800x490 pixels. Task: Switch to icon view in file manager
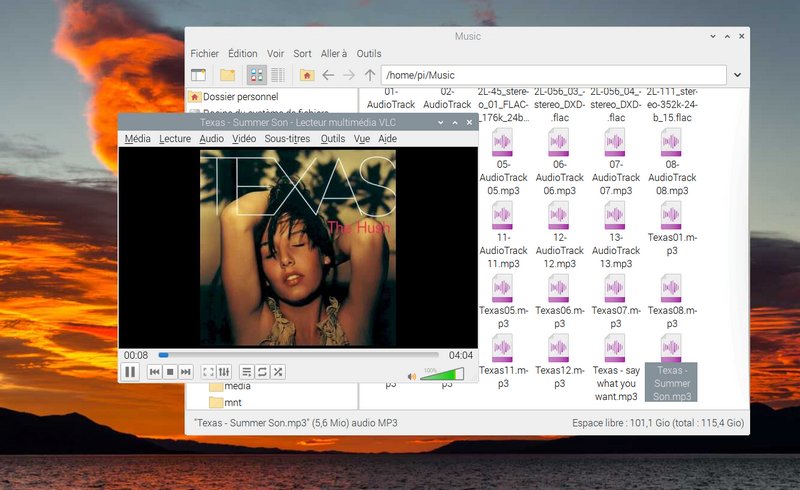click(x=257, y=75)
